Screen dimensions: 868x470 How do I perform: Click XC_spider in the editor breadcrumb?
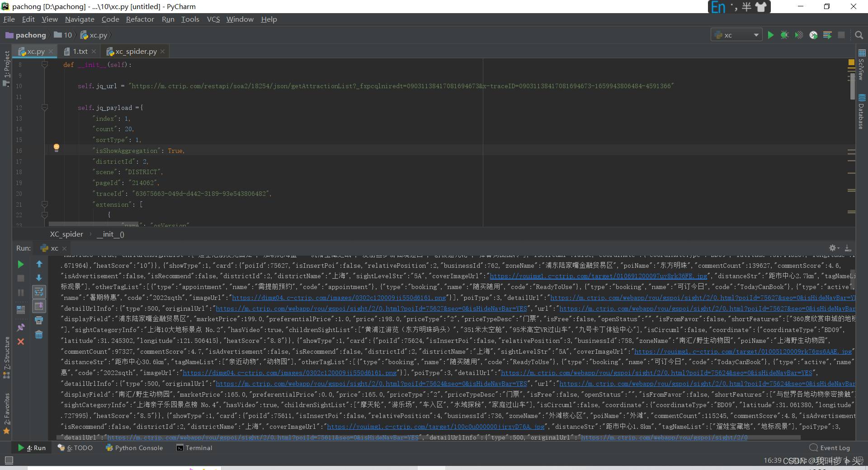(66, 234)
